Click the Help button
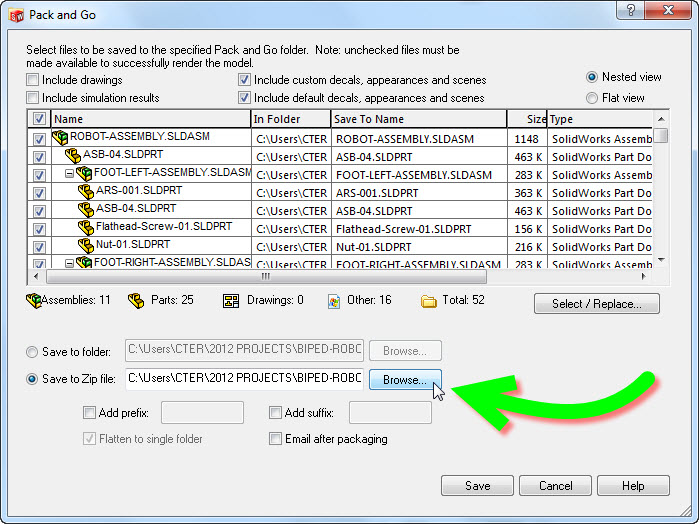Viewport: 699px width, 524px height. click(633, 485)
